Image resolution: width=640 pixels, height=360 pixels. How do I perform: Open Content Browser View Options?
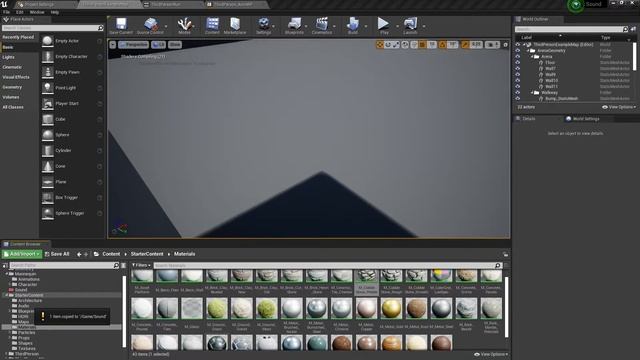491,354
